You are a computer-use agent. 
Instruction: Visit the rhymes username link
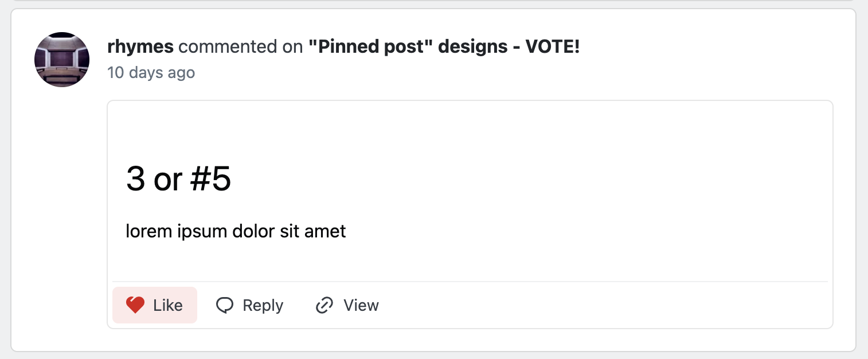(x=140, y=47)
